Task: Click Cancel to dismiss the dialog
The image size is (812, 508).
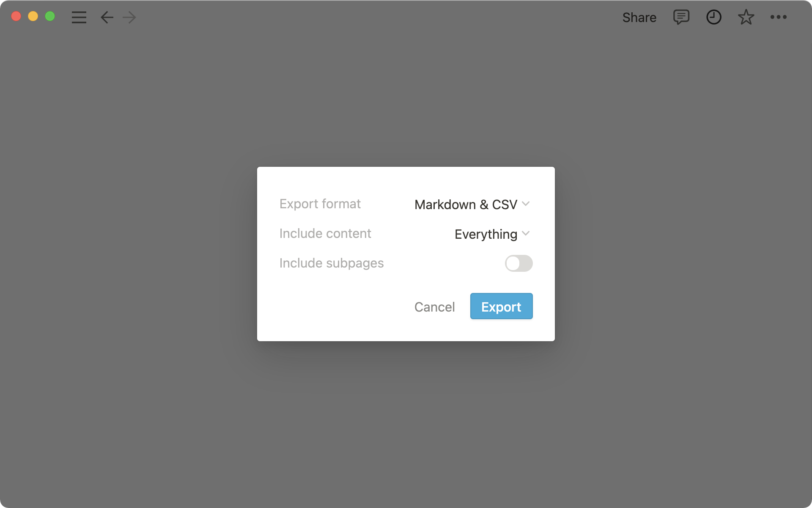Action: pyautogui.click(x=434, y=306)
